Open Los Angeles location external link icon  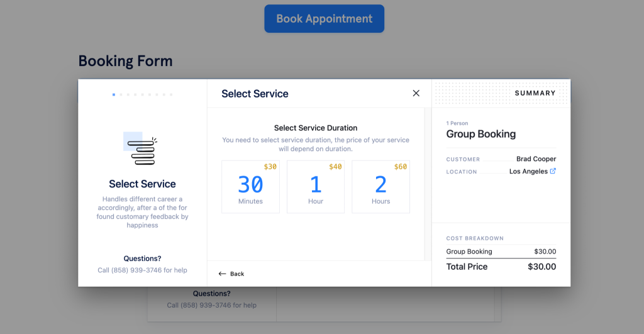tap(553, 171)
